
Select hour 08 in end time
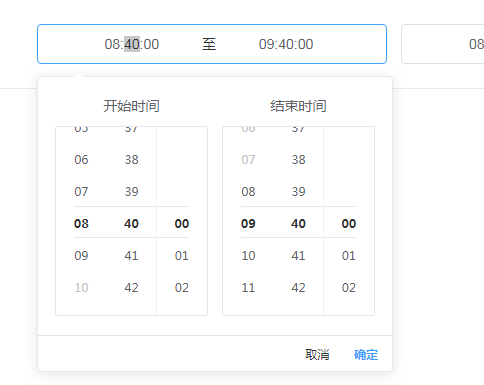click(x=248, y=192)
